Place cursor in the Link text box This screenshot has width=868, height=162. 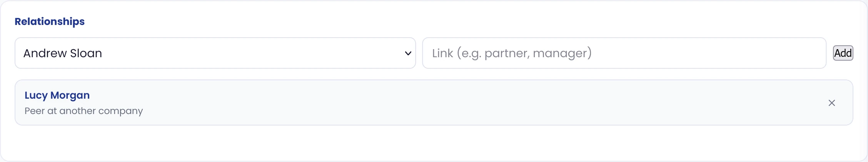pyautogui.click(x=624, y=53)
